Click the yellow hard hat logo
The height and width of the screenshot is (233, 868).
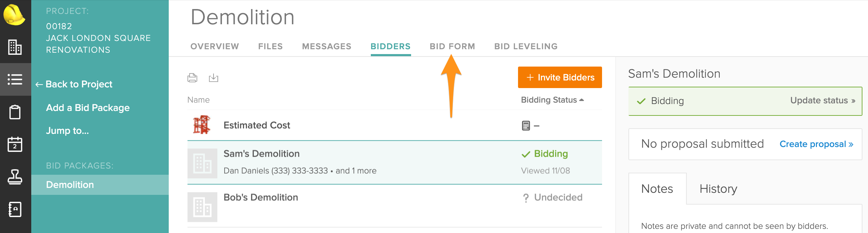pyautogui.click(x=14, y=15)
